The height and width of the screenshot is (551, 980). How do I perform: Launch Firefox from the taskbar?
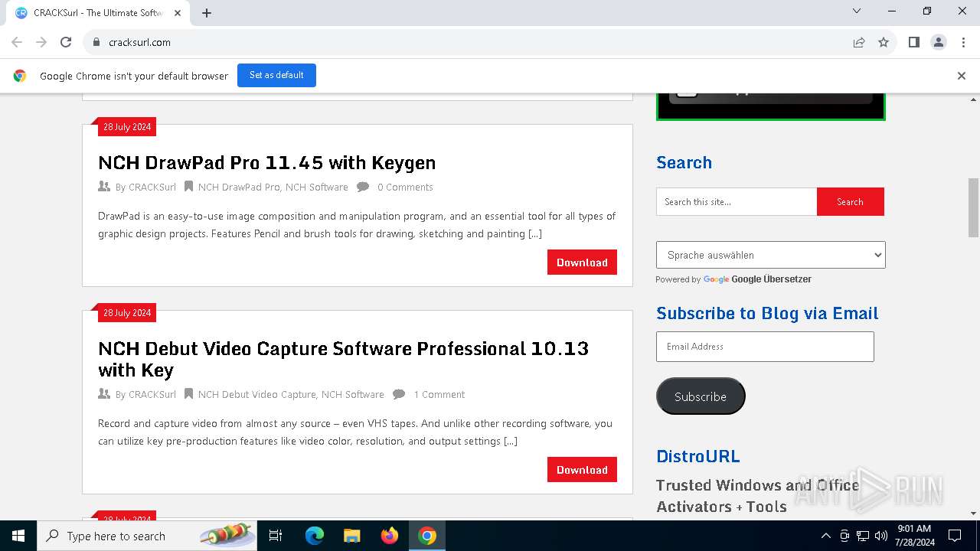tap(390, 536)
